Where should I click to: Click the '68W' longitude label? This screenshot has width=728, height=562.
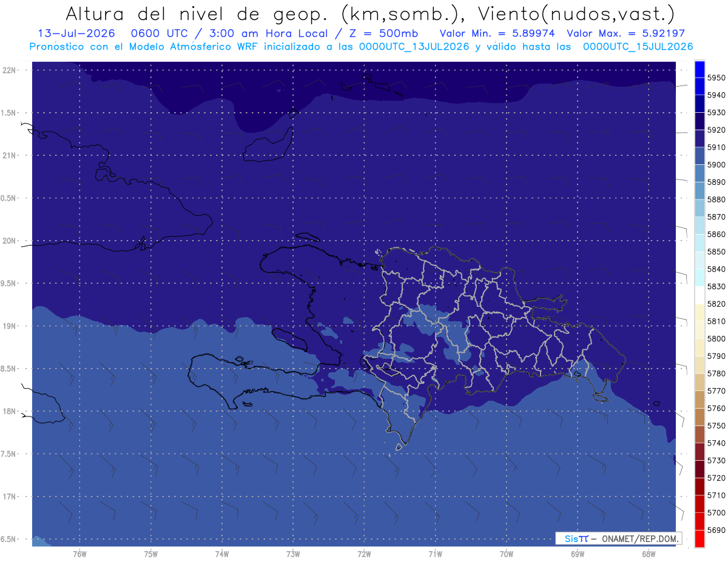[x=649, y=554]
